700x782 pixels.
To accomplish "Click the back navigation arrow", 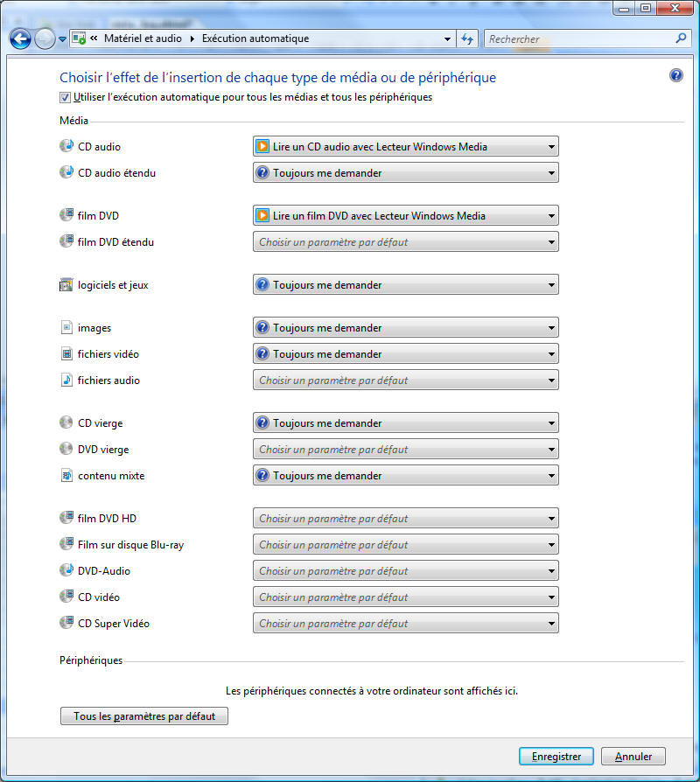I will point(19,38).
